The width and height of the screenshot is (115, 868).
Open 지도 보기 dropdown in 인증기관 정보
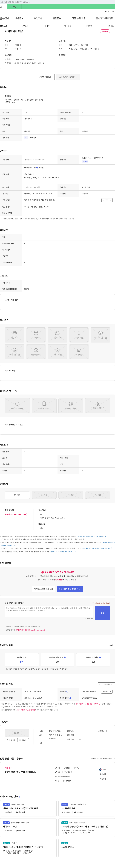point(107,692)
